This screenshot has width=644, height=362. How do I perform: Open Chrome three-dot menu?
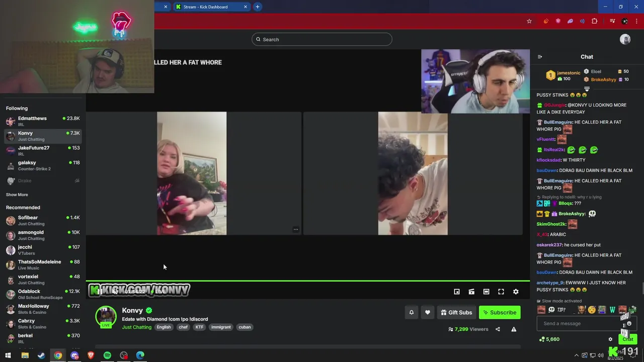pos(636,21)
